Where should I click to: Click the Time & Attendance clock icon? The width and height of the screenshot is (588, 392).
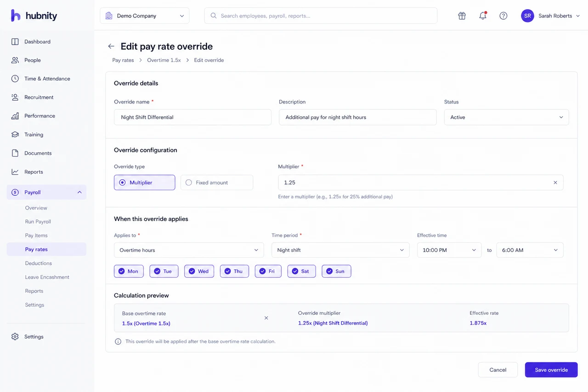[x=15, y=79]
